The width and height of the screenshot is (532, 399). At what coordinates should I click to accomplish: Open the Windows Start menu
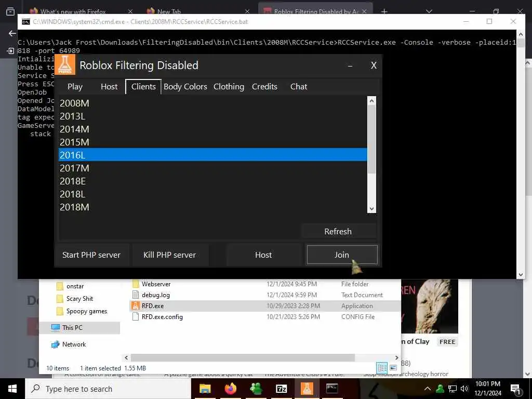(12, 389)
